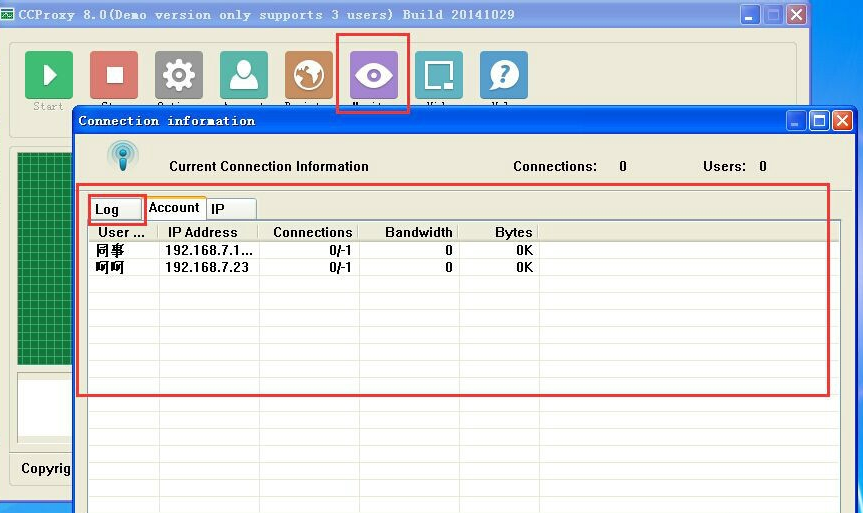The width and height of the screenshot is (863, 513).
Task: Click the 0K bytes value in 同事 row
Action: pyautogui.click(x=525, y=250)
